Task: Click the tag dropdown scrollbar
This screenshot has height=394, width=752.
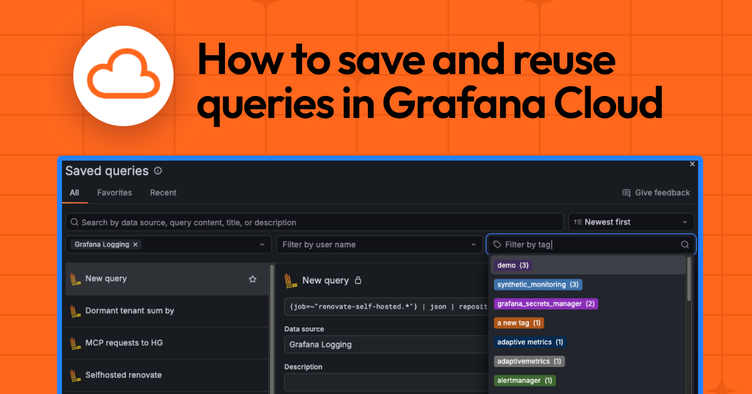Action: click(x=689, y=279)
